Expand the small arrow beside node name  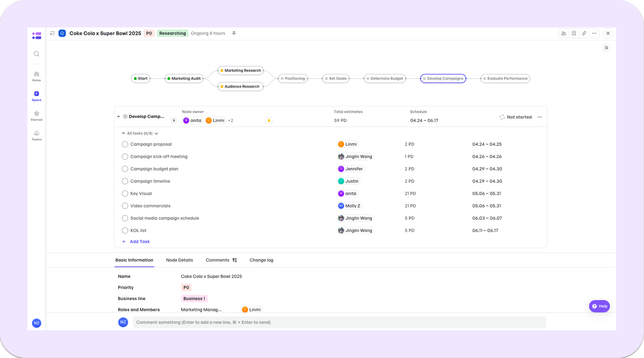coord(174,120)
